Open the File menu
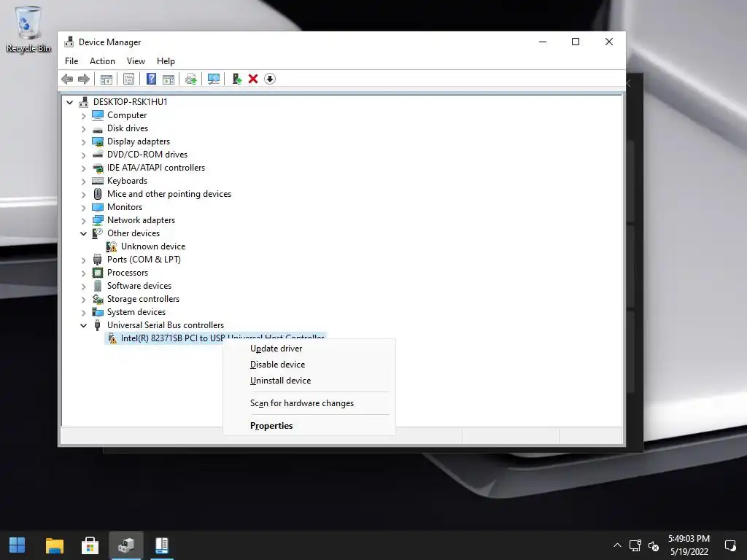747x560 pixels. [x=71, y=61]
